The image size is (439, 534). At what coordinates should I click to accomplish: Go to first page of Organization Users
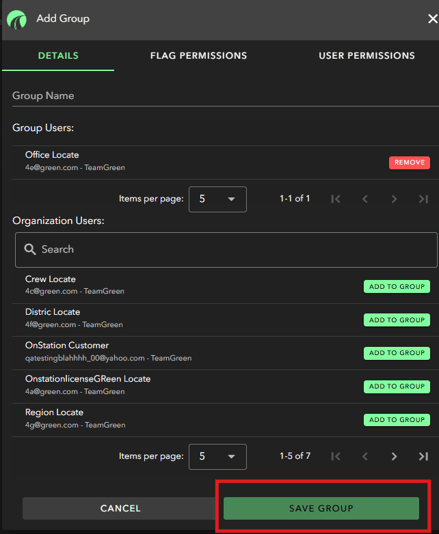point(335,456)
